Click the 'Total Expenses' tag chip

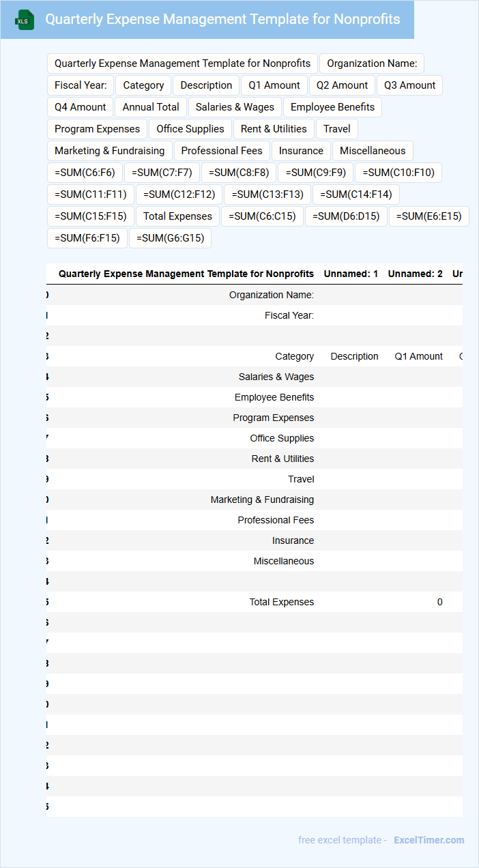click(x=177, y=216)
